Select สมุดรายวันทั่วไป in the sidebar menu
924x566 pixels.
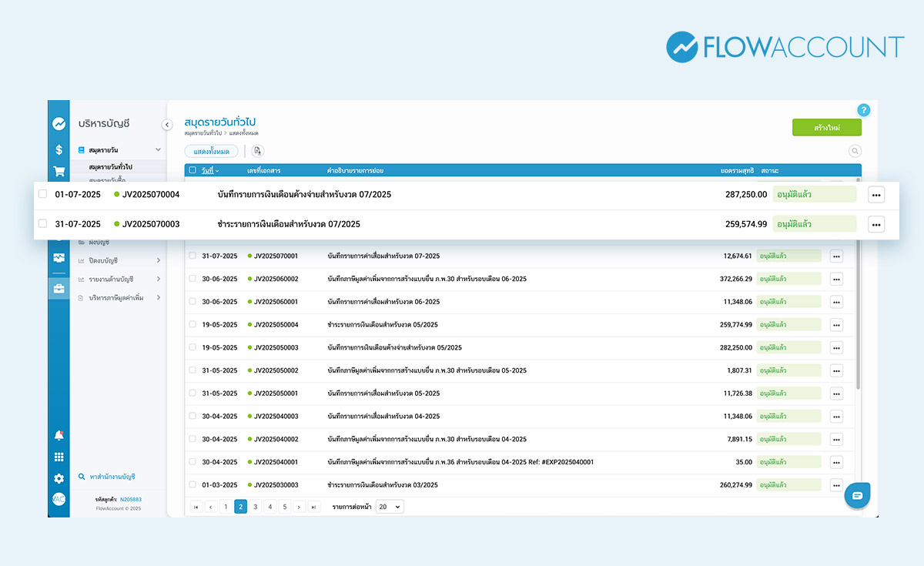[x=111, y=166]
